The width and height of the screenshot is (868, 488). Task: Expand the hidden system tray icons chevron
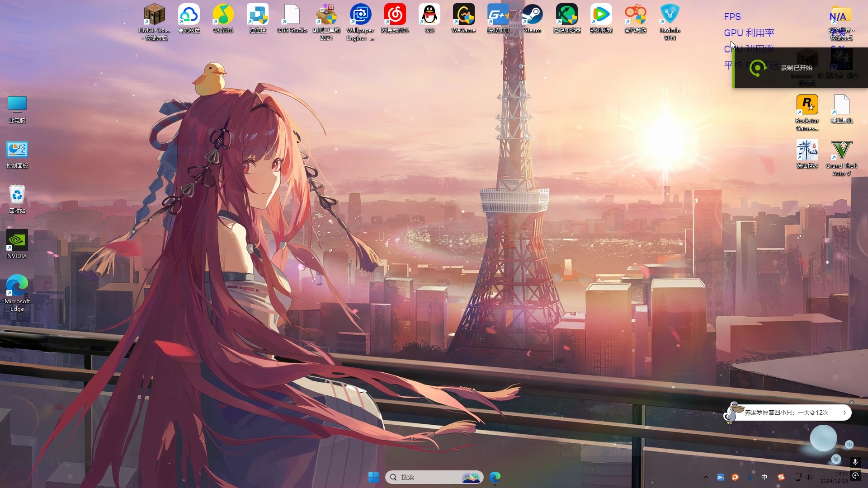pyautogui.click(x=706, y=477)
